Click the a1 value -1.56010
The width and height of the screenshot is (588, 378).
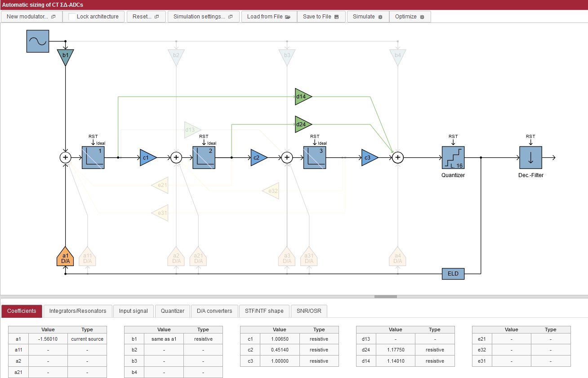click(x=48, y=339)
